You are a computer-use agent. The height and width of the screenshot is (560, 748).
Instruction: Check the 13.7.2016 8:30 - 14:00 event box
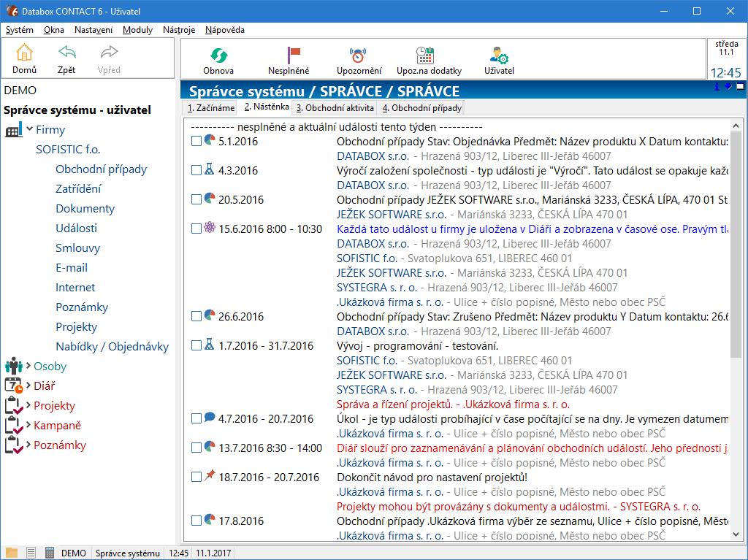(196, 448)
